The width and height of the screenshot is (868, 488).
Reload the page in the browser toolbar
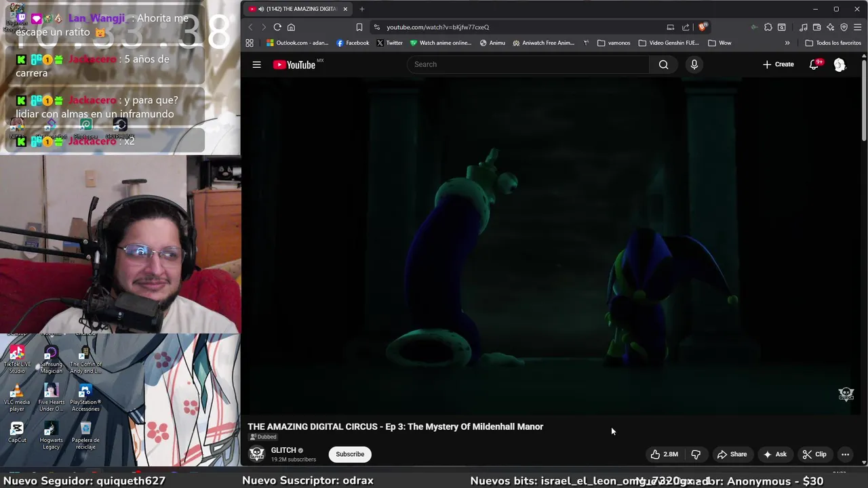pos(277,27)
